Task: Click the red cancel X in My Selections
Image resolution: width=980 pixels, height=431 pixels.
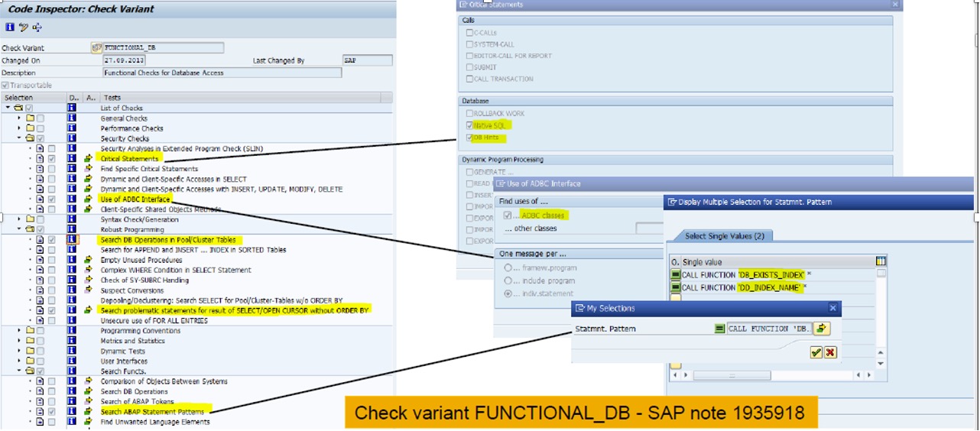Action: (830, 352)
